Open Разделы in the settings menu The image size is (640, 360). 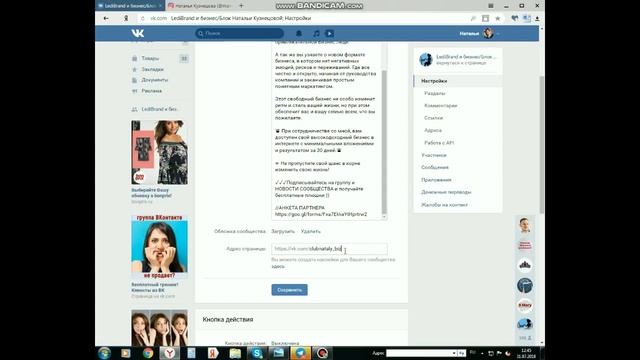[435, 93]
